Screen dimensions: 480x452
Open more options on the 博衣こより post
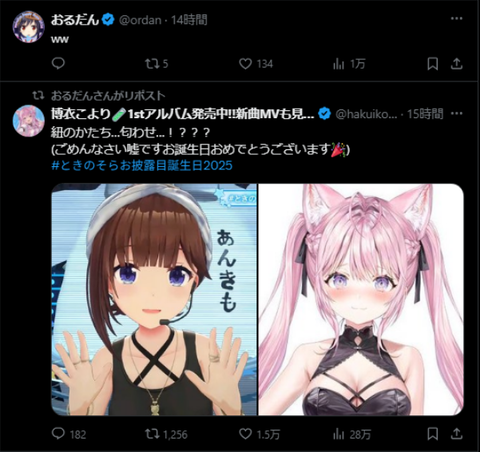[x=456, y=114]
